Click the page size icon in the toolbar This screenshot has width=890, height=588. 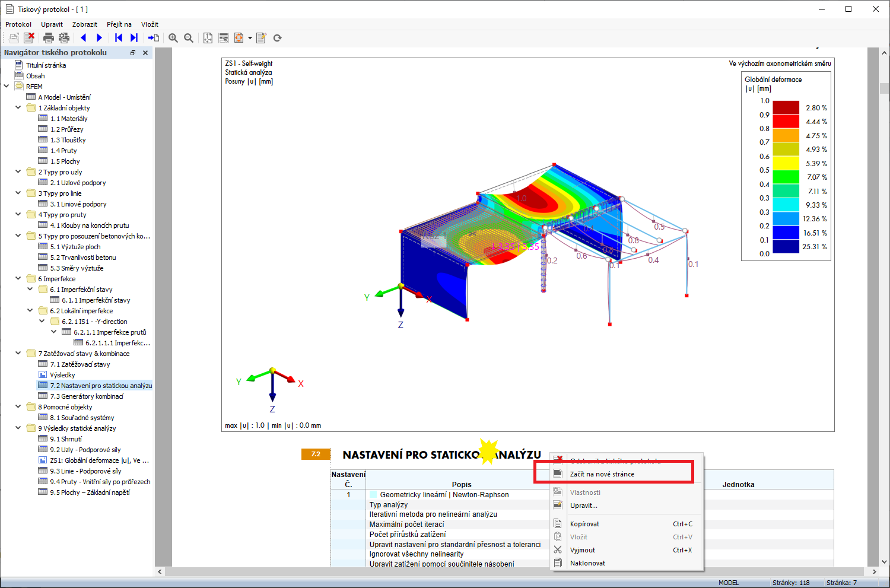(208, 38)
